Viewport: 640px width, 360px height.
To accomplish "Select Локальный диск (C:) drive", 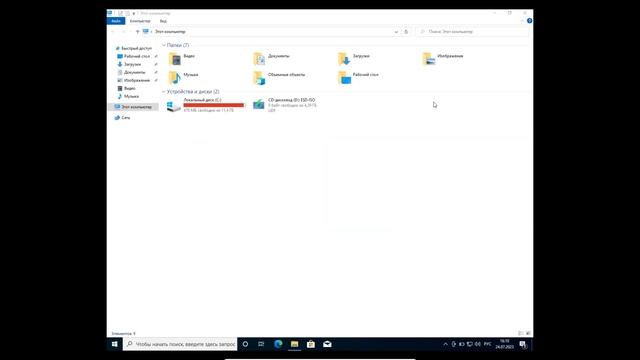I will 207,105.
